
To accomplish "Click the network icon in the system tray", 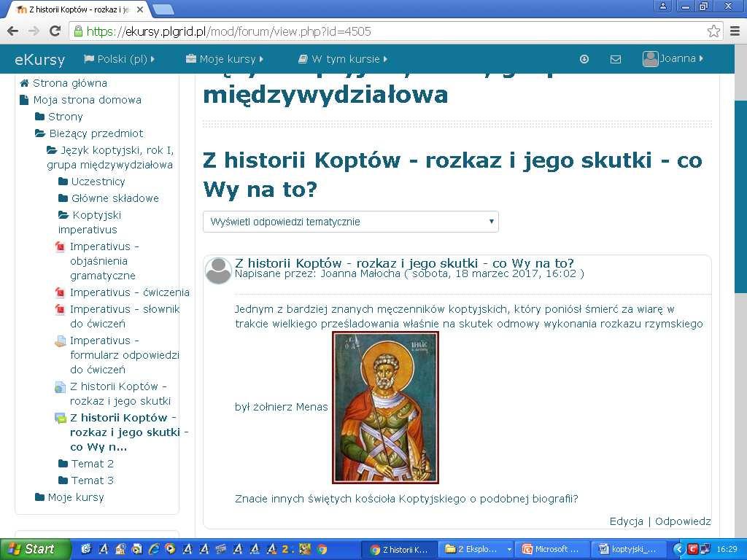I will point(705,549).
